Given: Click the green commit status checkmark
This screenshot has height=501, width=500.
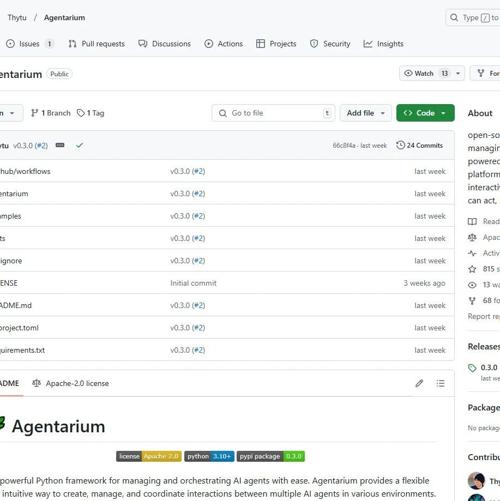Looking at the screenshot, I should point(79,145).
